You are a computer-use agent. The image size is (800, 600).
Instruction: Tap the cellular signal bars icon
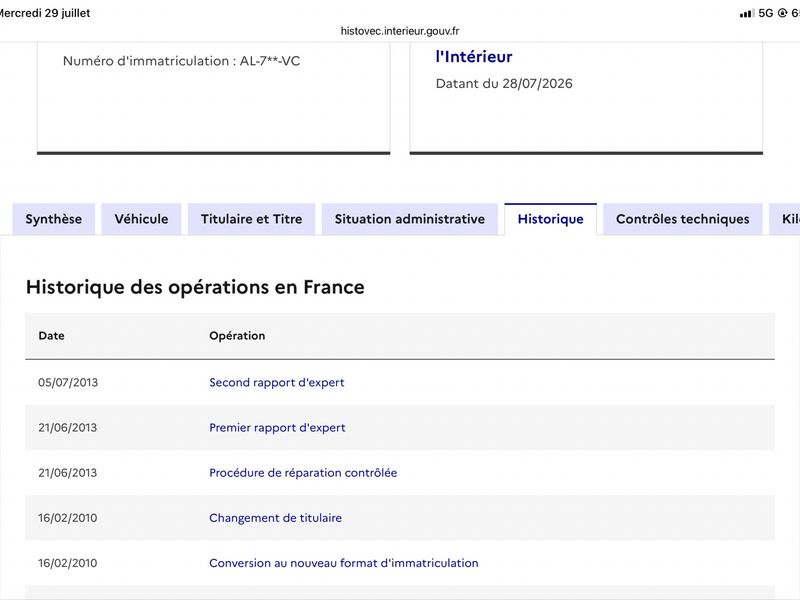coord(747,13)
